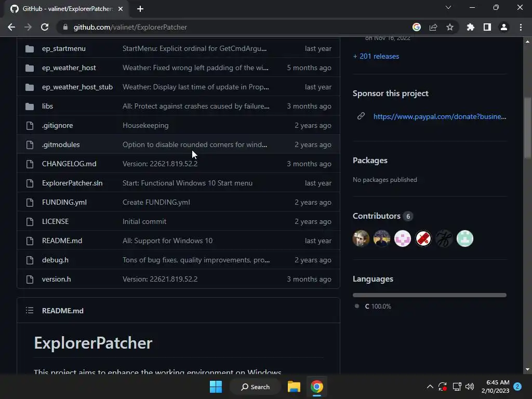Open the clock and date in taskbar
The height and width of the screenshot is (399, 532).
point(495,387)
